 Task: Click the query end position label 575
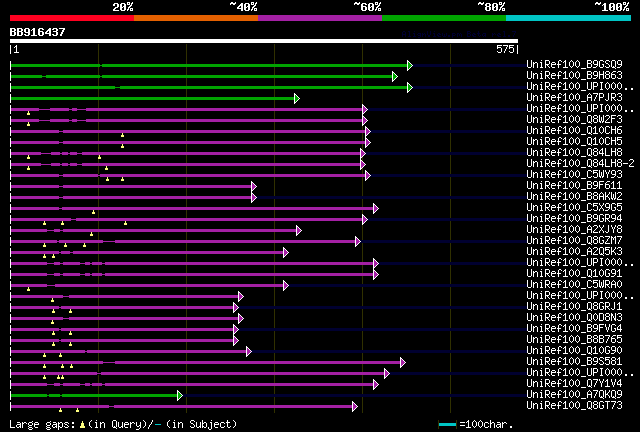point(505,49)
